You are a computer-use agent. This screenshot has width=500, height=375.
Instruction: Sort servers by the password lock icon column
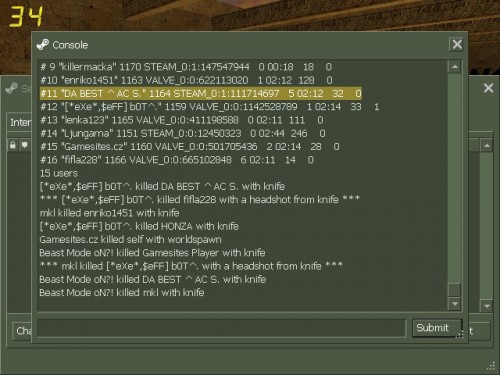13,145
